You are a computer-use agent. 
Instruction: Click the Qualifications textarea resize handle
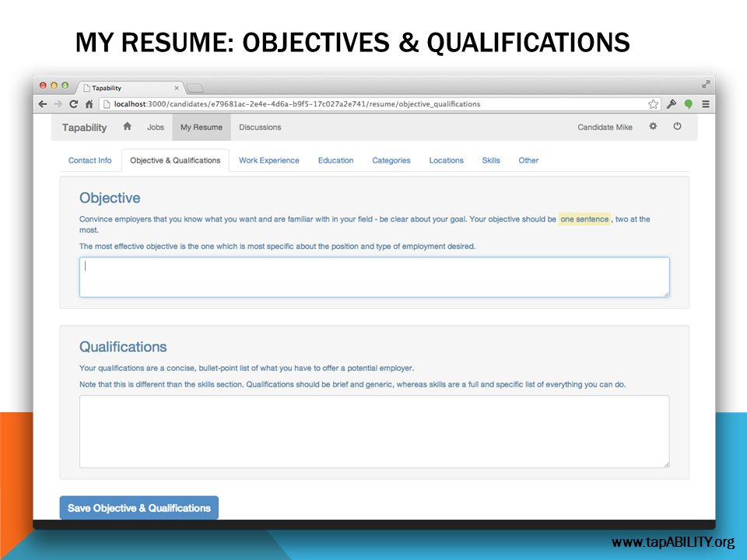(667, 464)
